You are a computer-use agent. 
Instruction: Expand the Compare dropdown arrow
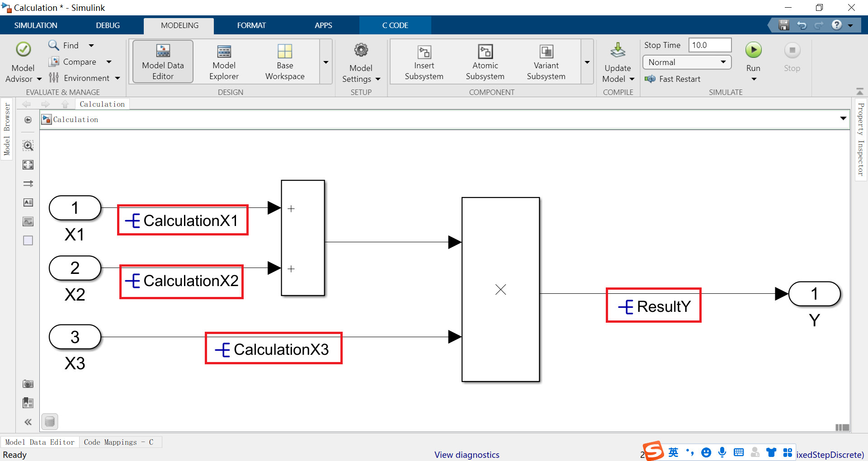[108, 61]
